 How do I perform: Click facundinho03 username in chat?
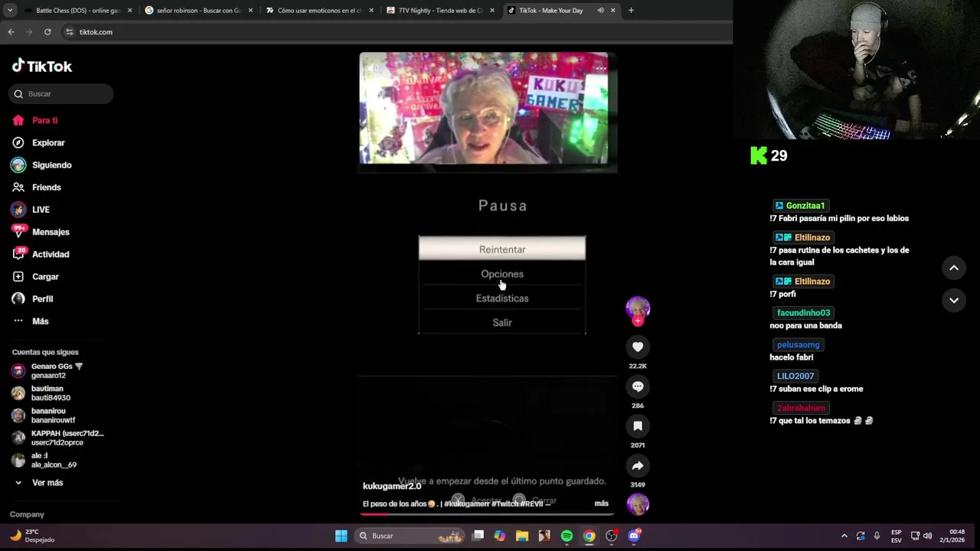coord(803,313)
